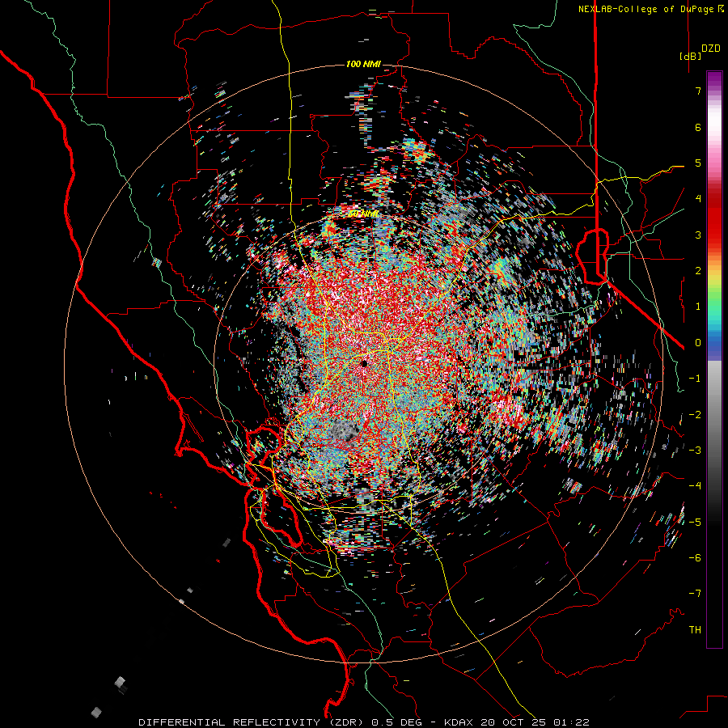Image resolution: width=728 pixels, height=728 pixels.
Task: Click the 0 value on the scale
Action: point(698,343)
